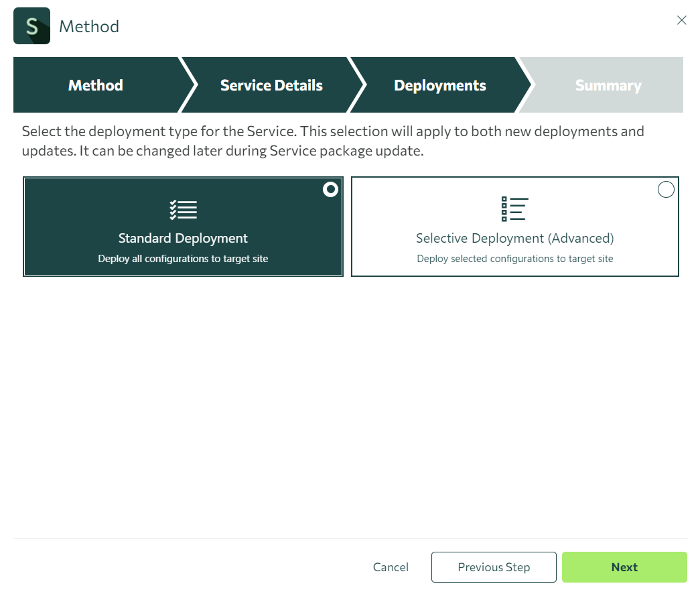Click 'Deploy all configurations to target site' text
Image resolution: width=700 pixels, height=596 pixels.
point(183,259)
